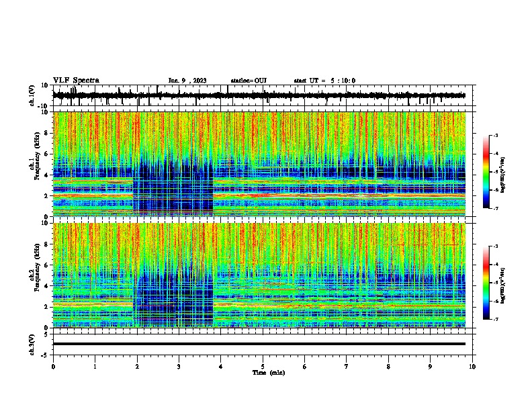Image resolution: width=532 pixels, height=411 pixels.
Task: Click the ch.3 flat black voltage trace
Action: click(259, 344)
